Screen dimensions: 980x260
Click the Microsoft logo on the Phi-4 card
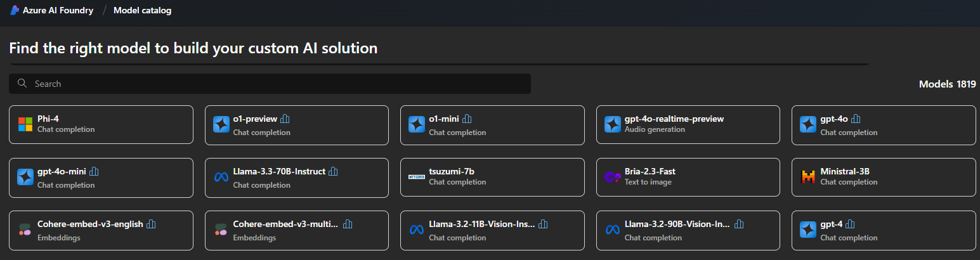25,124
